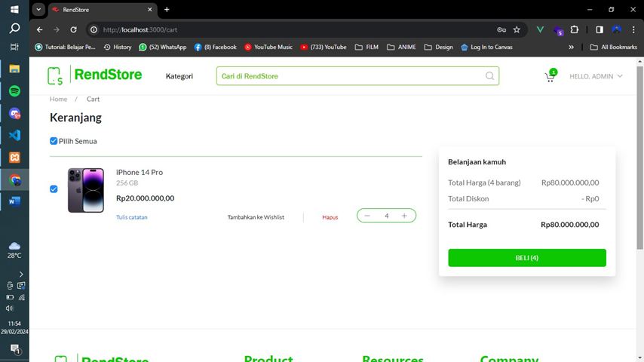Open Chrome three-dot menu
Screen dimensions: 644x362
click(633, 29)
